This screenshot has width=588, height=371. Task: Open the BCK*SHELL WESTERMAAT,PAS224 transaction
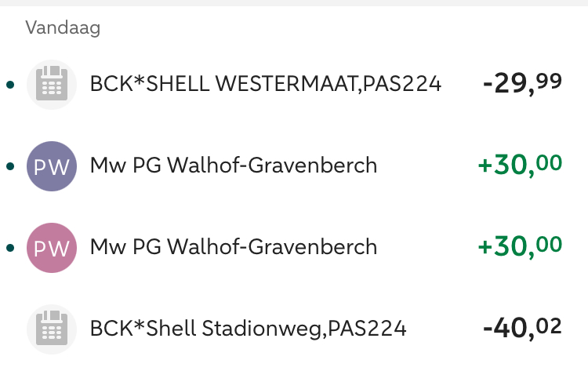click(x=266, y=84)
